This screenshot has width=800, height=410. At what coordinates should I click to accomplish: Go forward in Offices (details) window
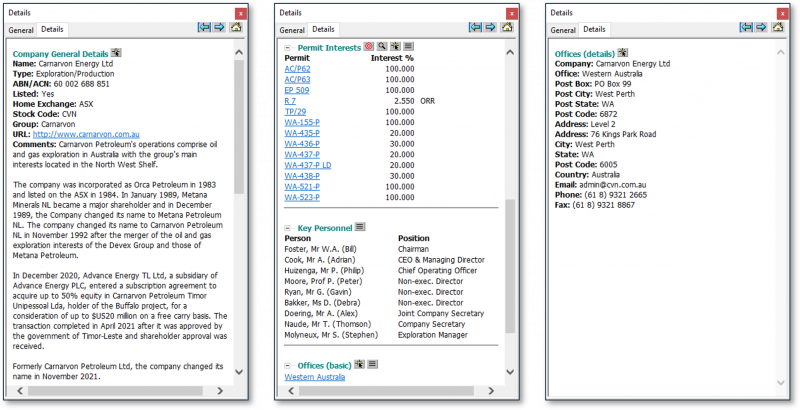(x=761, y=27)
